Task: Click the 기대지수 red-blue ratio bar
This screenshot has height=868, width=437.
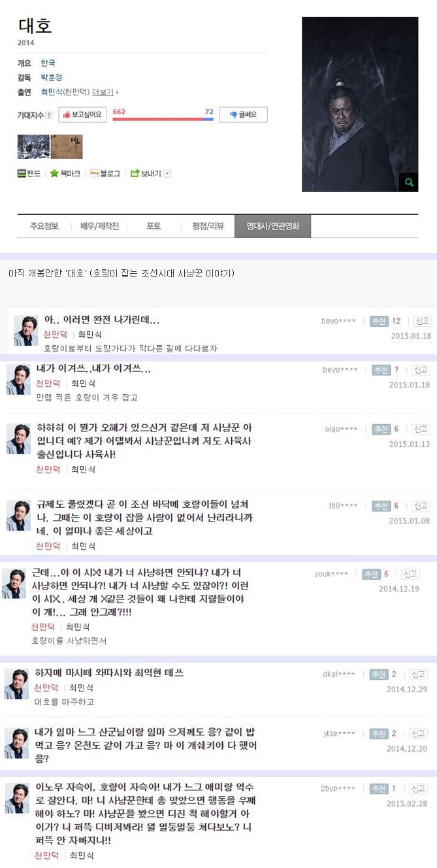Action: pos(163,120)
